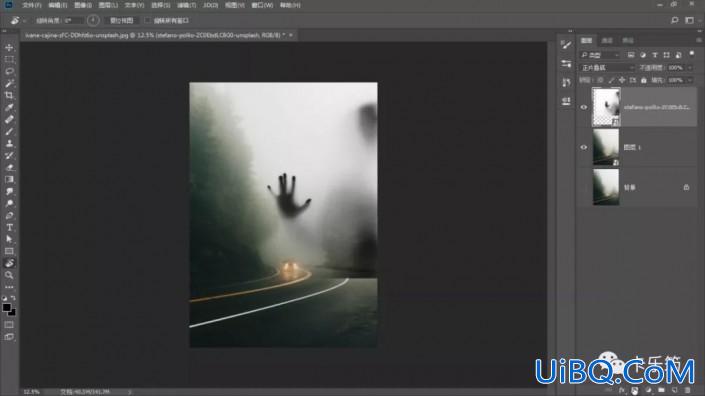Image resolution: width=705 pixels, height=396 pixels.
Task: Open the layer filter kind dropdown
Action: click(x=600, y=55)
